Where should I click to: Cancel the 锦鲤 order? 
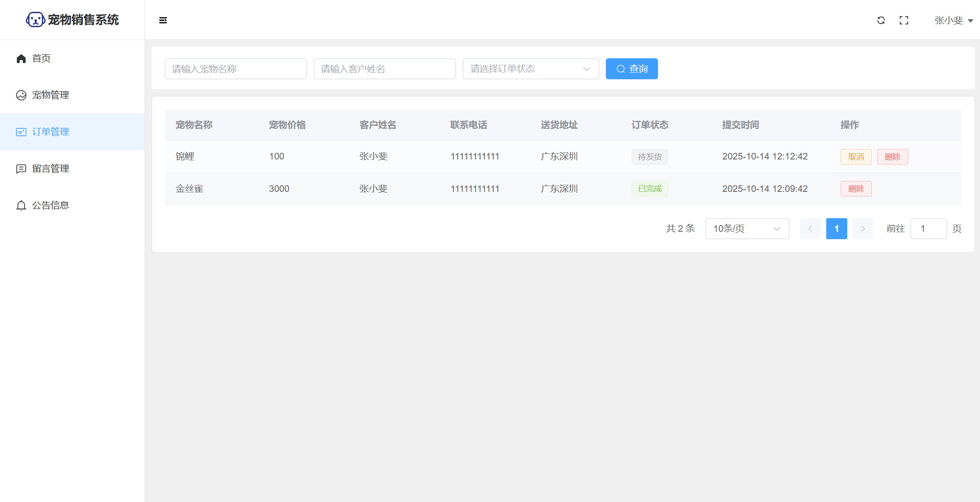tap(856, 157)
